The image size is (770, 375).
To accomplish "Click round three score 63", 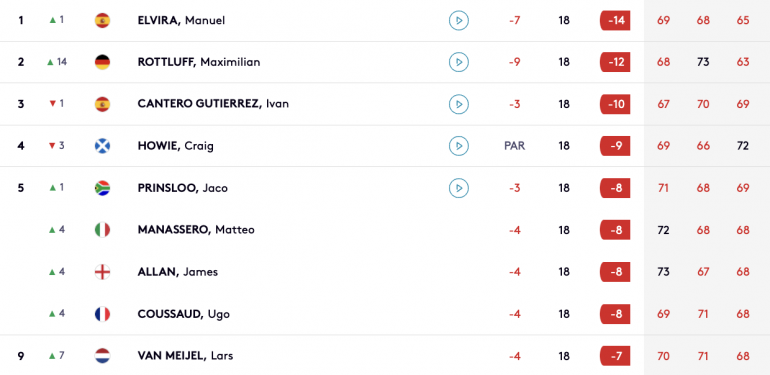I will pyautogui.click(x=743, y=62).
